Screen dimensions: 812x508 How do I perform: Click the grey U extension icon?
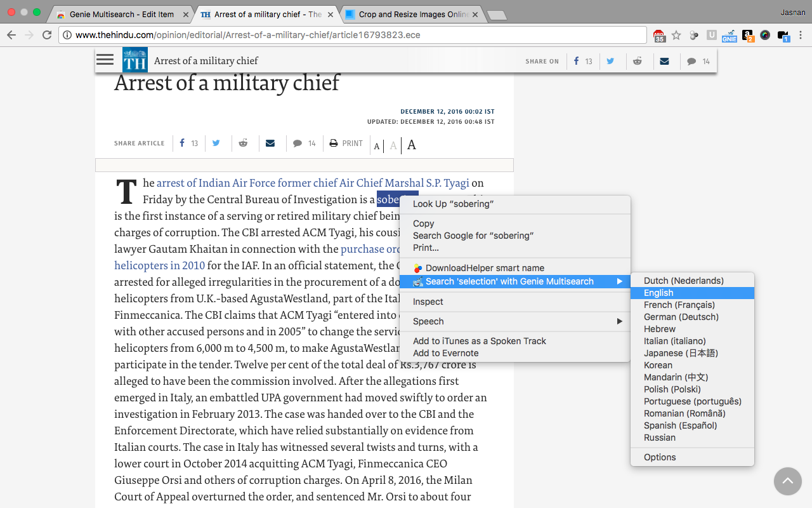(x=712, y=35)
